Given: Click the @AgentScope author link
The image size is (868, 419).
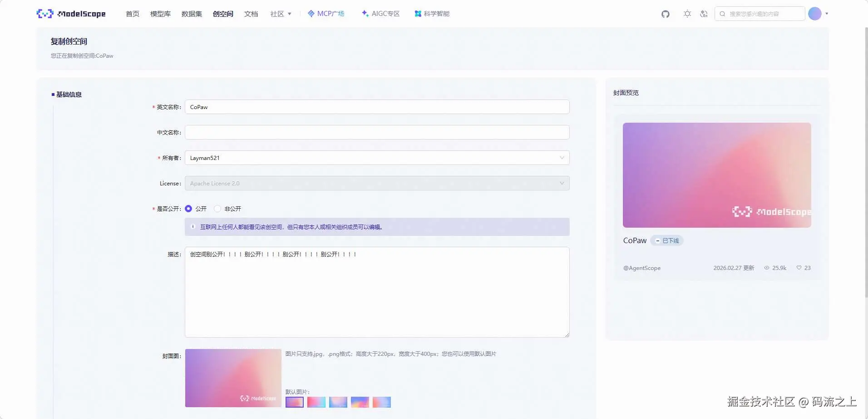Looking at the screenshot, I should pos(642,268).
